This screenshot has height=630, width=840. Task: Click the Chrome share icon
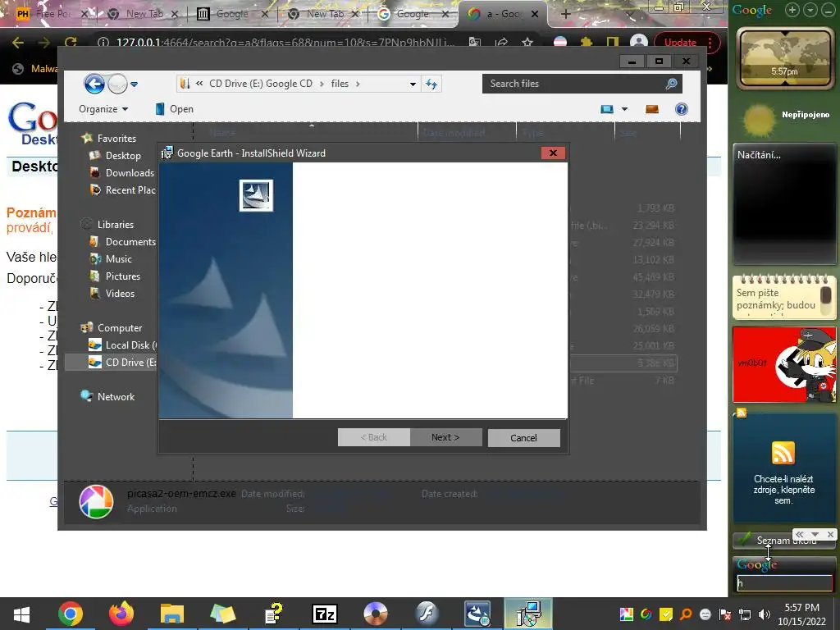click(x=501, y=43)
